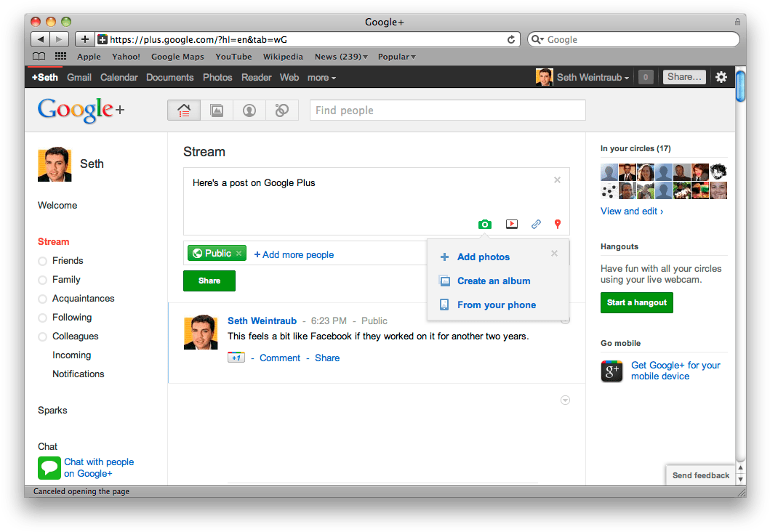The width and height of the screenshot is (770, 532).
Task: Add location with the red pin icon
Action: (x=558, y=225)
